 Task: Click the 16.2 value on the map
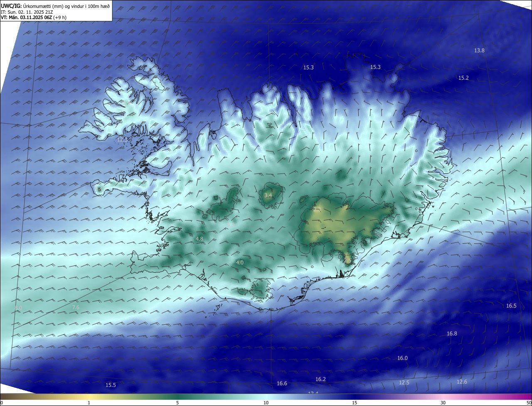click(320, 379)
